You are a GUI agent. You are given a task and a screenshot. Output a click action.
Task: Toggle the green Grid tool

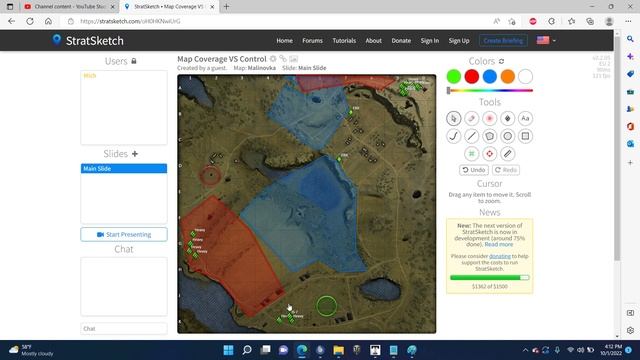(x=471, y=154)
